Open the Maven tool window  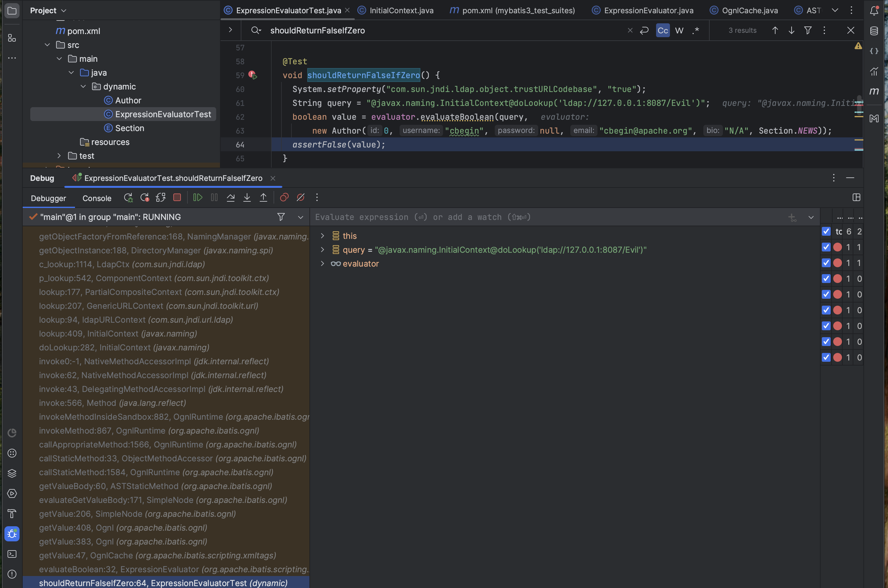pos(874,91)
